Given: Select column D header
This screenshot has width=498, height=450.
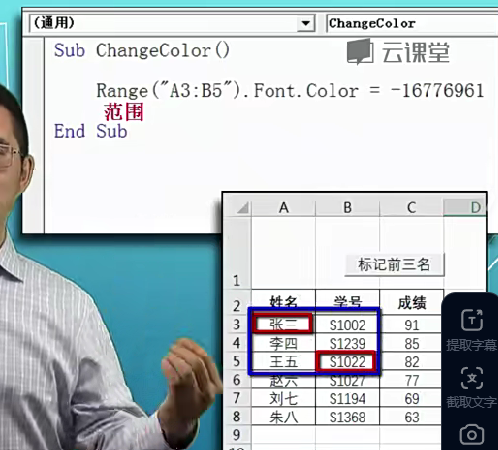Looking at the screenshot, I should coord(465,207).
